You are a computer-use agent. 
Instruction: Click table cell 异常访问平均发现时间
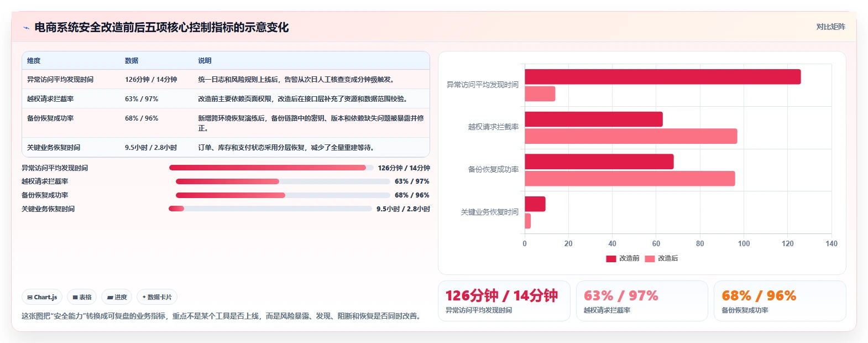click(x=60, y=80)
